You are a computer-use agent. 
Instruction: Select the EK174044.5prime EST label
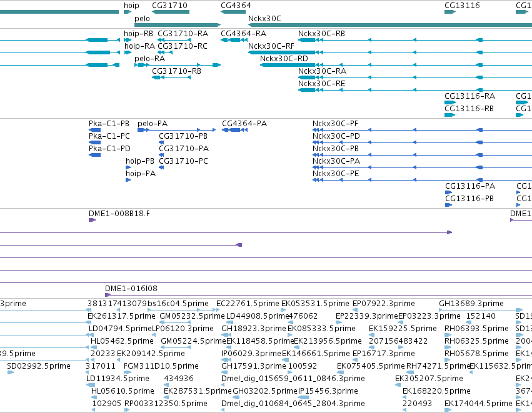(478, 404)
